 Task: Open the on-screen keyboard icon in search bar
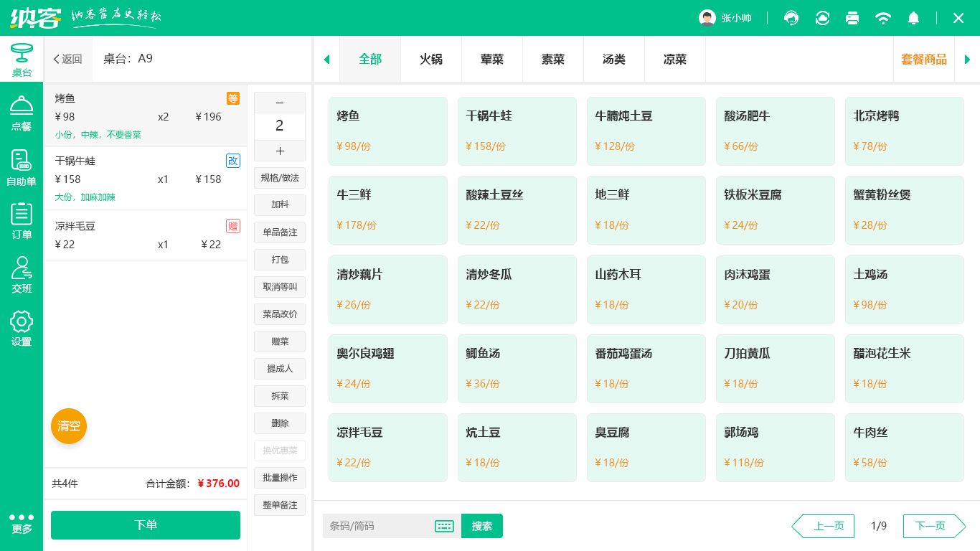click(443, 526)
